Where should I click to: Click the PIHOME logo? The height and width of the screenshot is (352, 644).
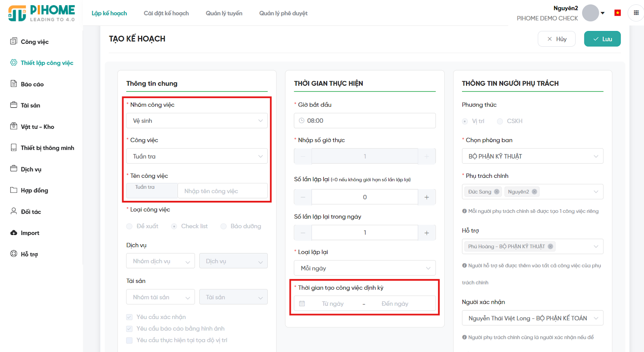pyautogui.click(x=41, y=13)
